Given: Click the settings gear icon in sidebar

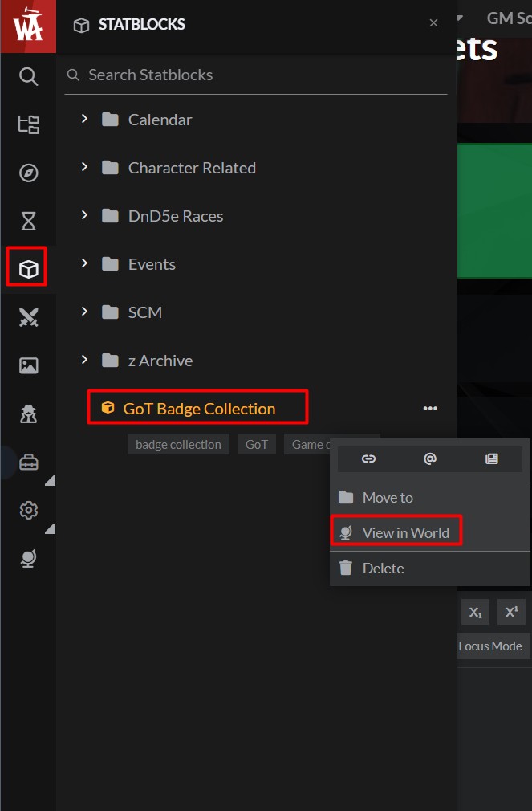Looking at the screenshot, I should 29,510.
